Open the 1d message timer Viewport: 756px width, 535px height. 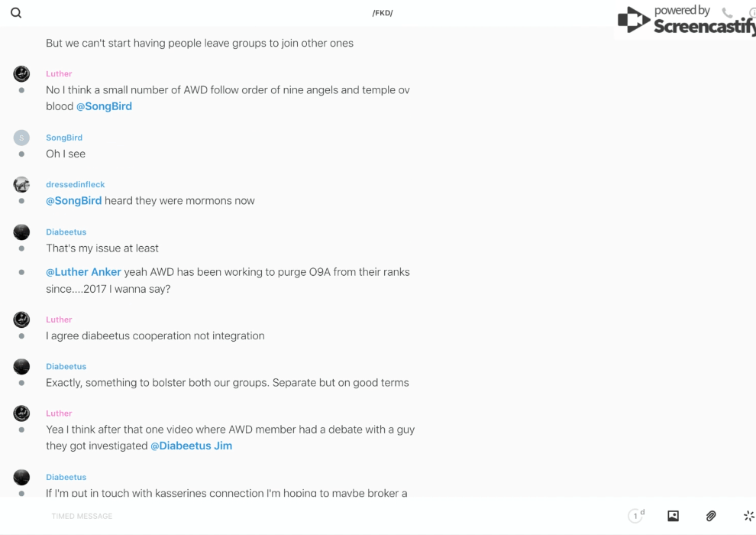636,516
